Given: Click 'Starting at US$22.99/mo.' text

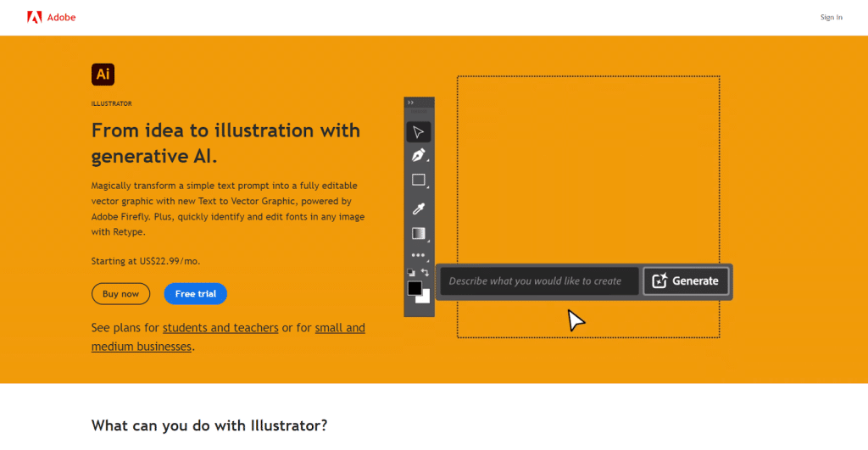Looking at the screenshot, I should point(146,261).
